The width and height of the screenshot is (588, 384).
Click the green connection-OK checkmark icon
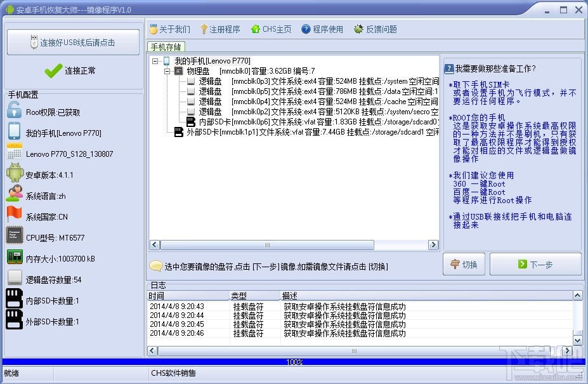53,70
